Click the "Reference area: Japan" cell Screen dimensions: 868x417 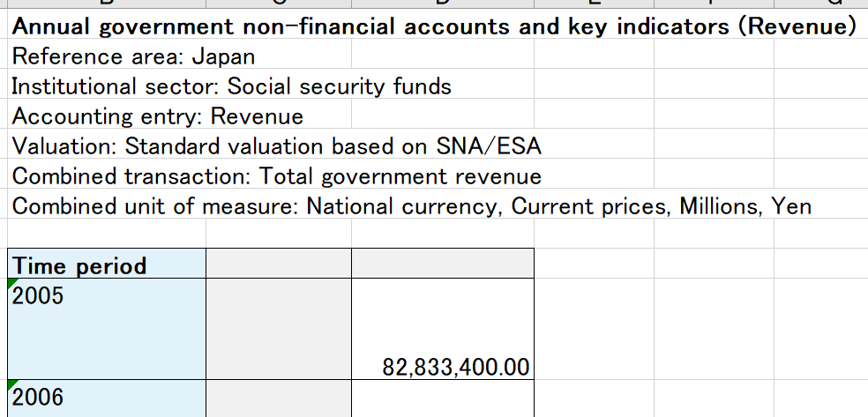(x=133, y=57)
